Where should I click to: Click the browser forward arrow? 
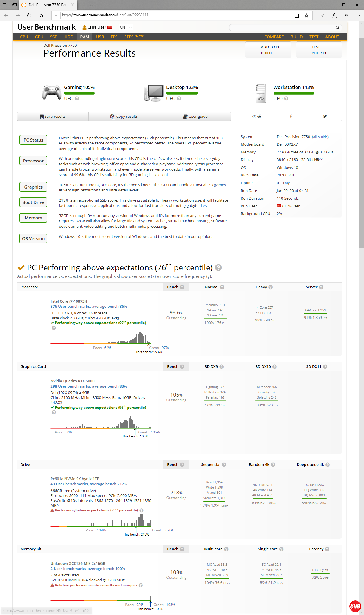(x=18, y=15)
